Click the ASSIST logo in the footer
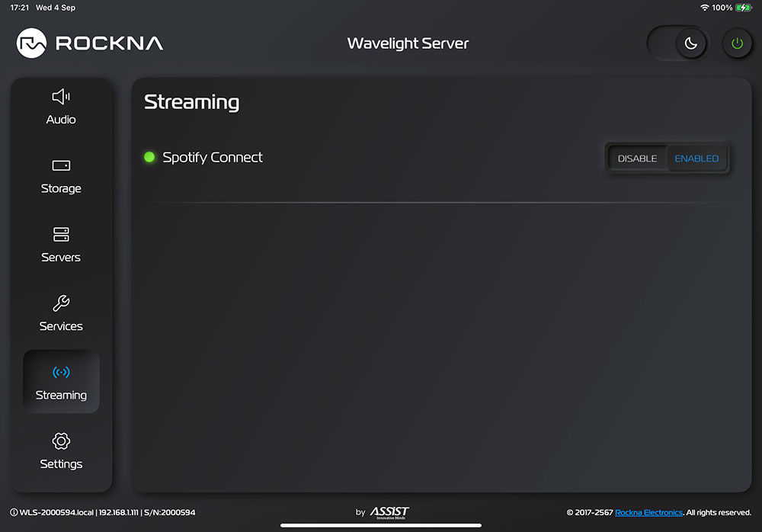This screenshot has width=762, height=532. coord(389,512)
